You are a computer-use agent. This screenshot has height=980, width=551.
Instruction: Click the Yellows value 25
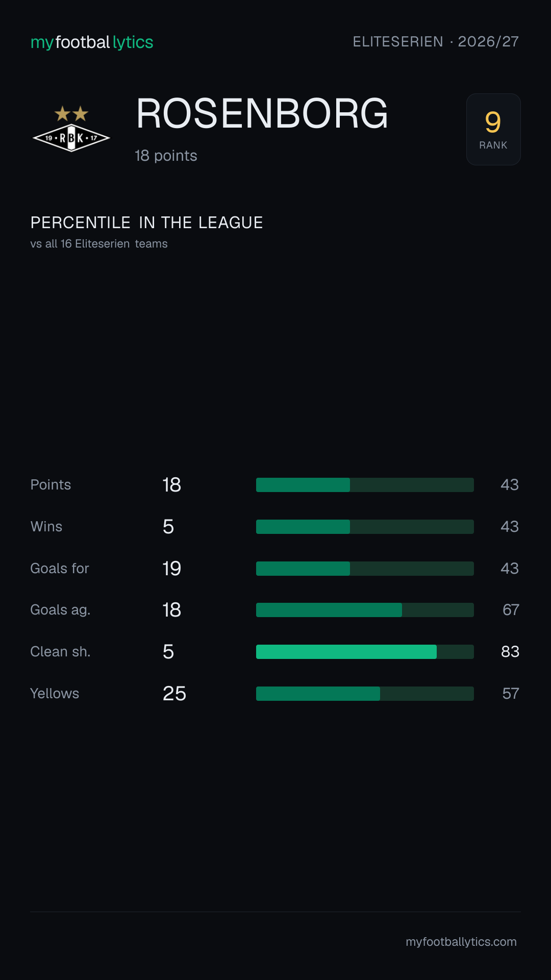pyautogui.click(x=174, y=694)
